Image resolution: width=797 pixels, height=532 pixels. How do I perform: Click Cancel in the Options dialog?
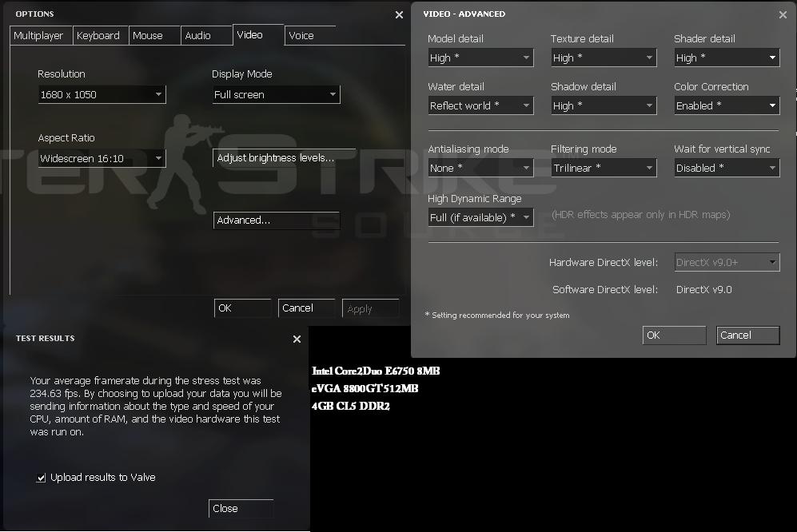point(308,308)
